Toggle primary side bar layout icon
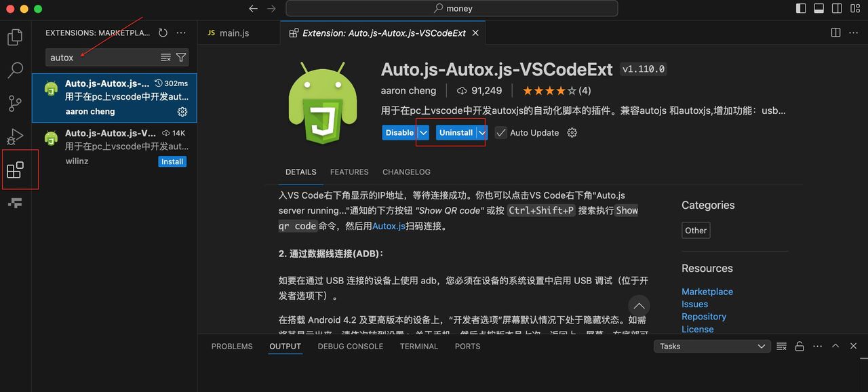Screen dimensions: 868x392 (x=801, y=9)
